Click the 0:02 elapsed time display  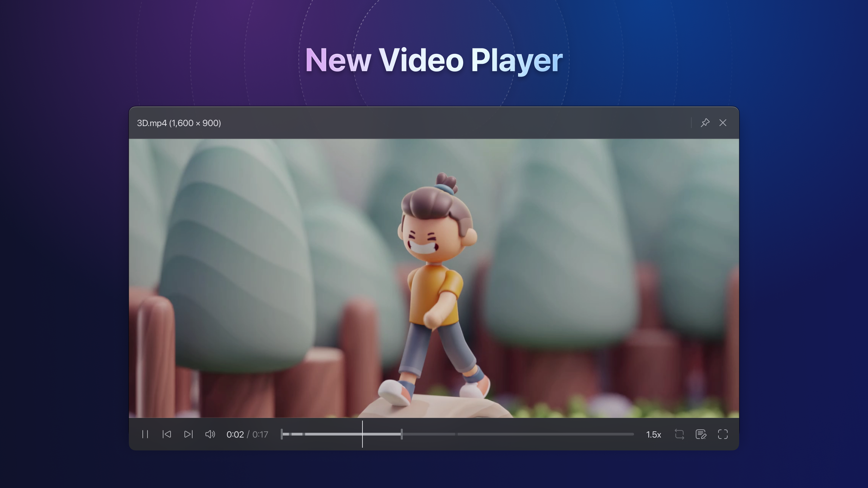(236, 434)
